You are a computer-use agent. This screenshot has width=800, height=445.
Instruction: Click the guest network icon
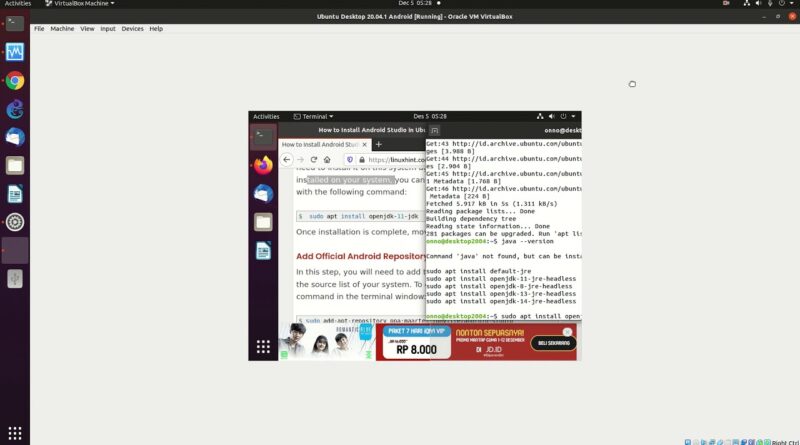point(540,116)
